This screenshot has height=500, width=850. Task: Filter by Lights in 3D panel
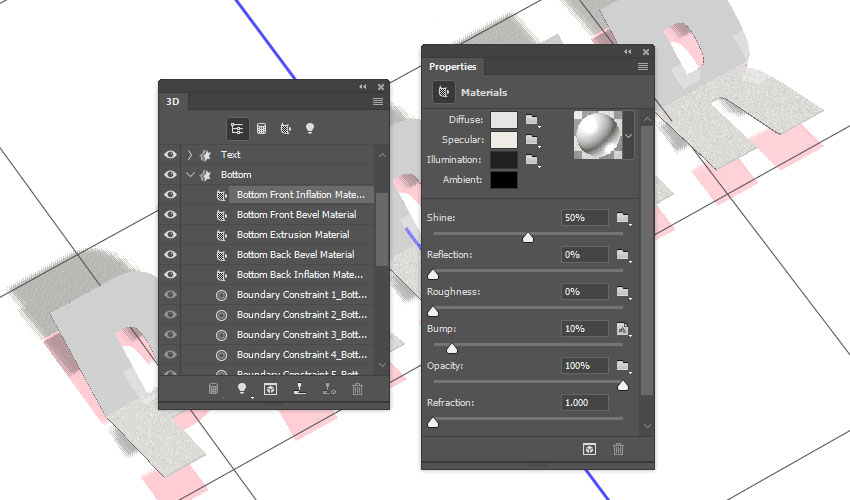pos(310,129)
